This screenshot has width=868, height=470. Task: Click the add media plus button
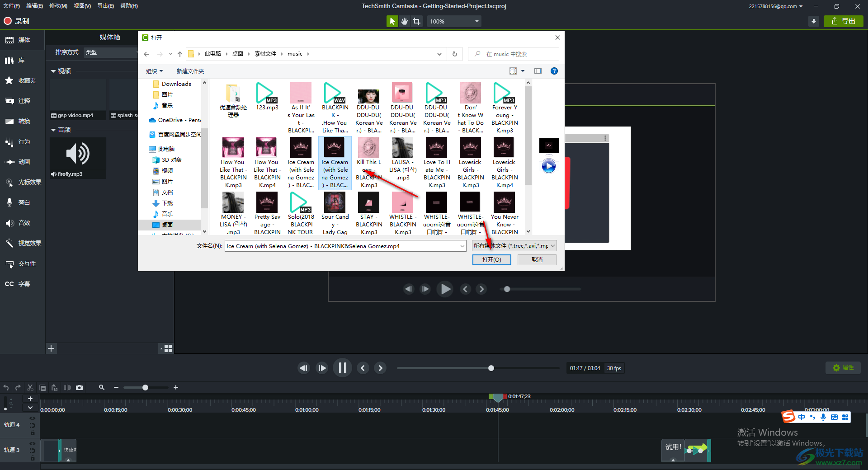[x=51, y=348]
